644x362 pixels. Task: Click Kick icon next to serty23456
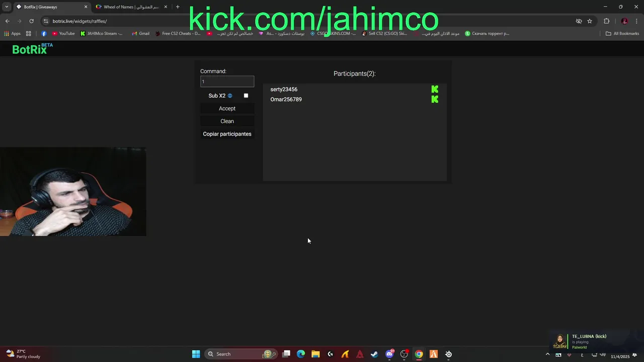[435, 89]
